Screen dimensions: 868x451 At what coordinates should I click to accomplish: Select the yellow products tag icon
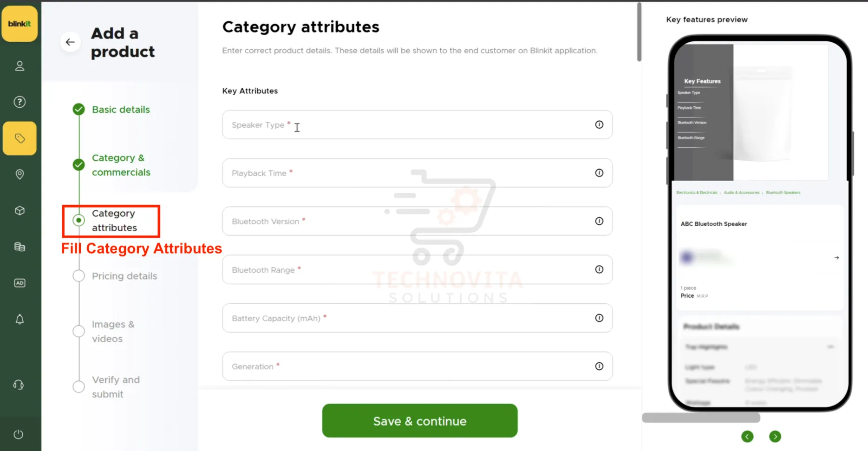[20, 138]
